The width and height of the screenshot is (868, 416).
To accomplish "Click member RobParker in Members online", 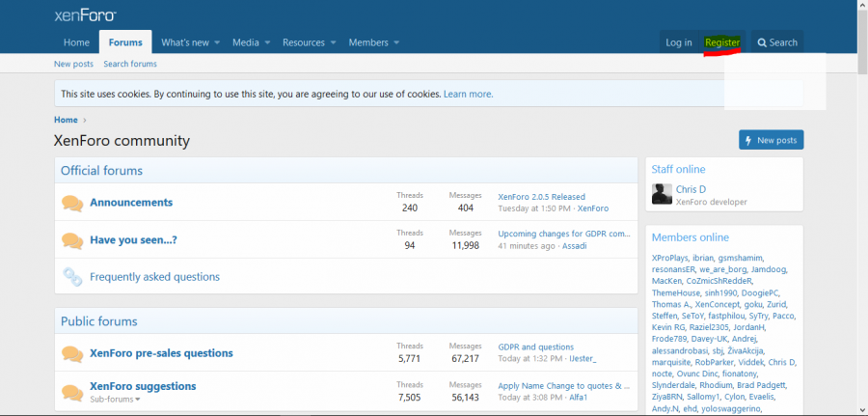I will (714, 362).
